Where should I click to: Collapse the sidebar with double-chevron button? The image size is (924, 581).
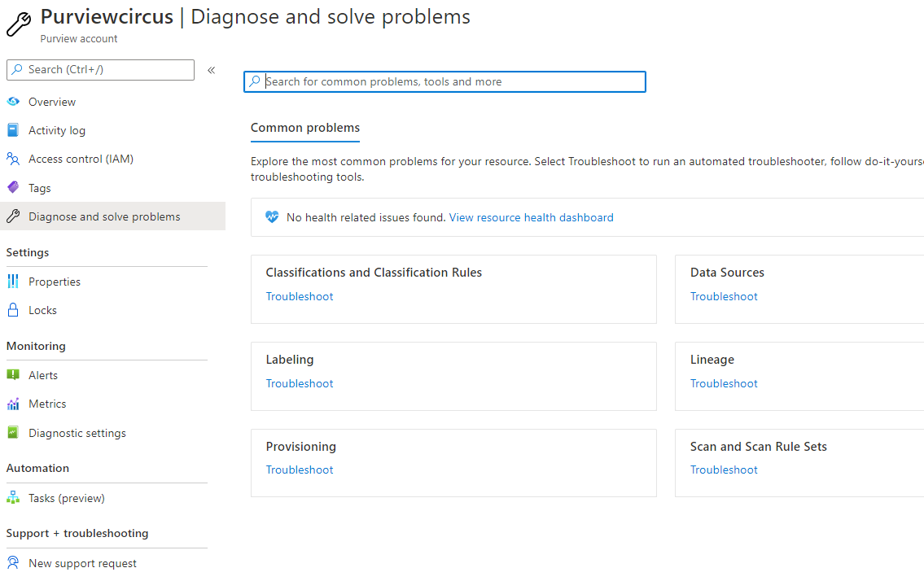point(211,70)
